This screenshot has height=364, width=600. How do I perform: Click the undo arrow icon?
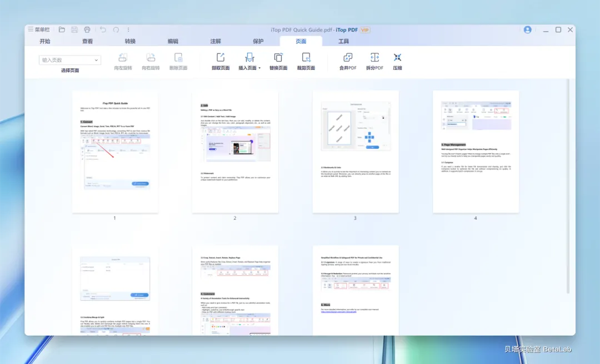tap(103, 29)
